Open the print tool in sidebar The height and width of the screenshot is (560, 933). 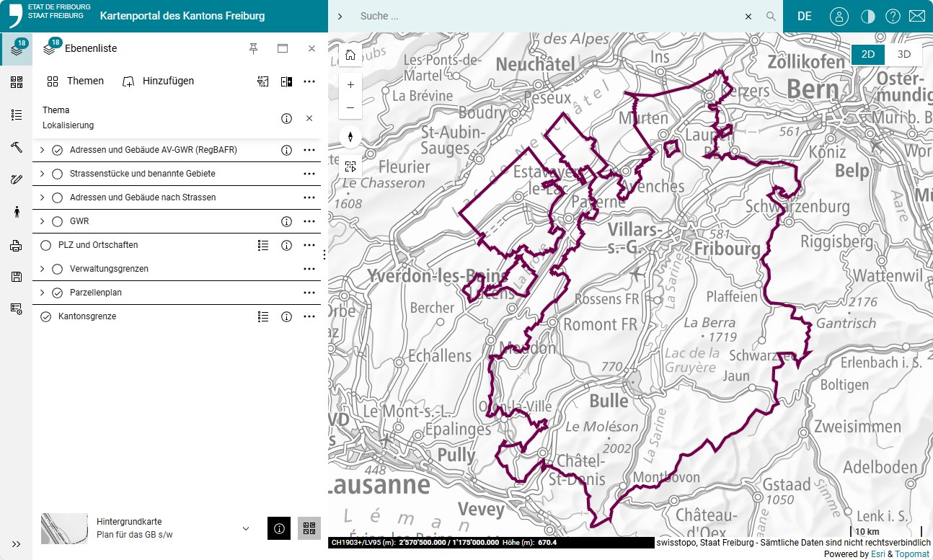(16, 246)
